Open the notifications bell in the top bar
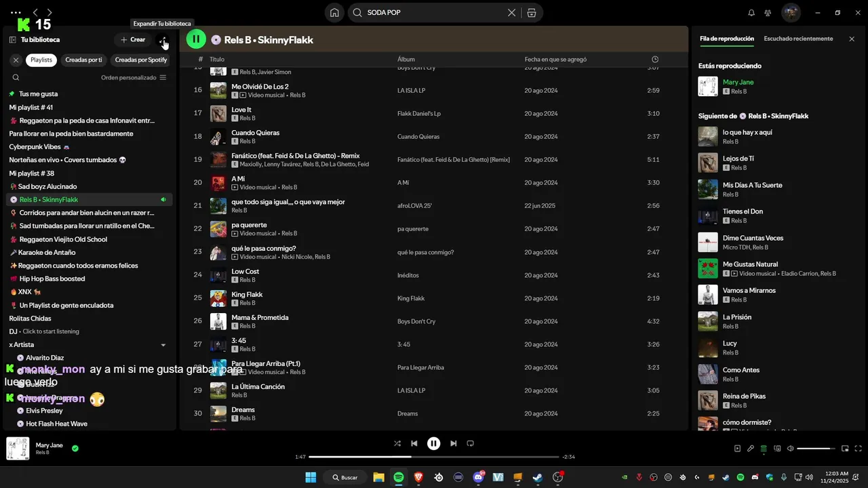This screenshot has width=868, height=488. tap(751, 12)
